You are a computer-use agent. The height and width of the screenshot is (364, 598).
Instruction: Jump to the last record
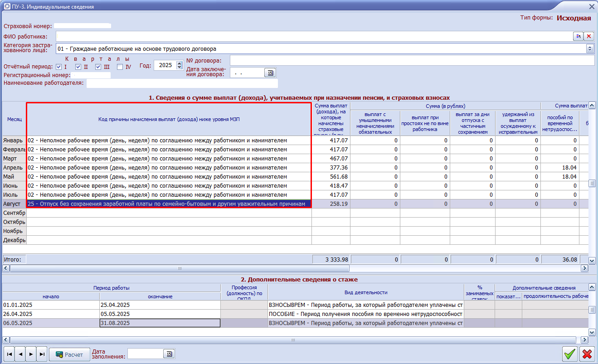[42, 354]
